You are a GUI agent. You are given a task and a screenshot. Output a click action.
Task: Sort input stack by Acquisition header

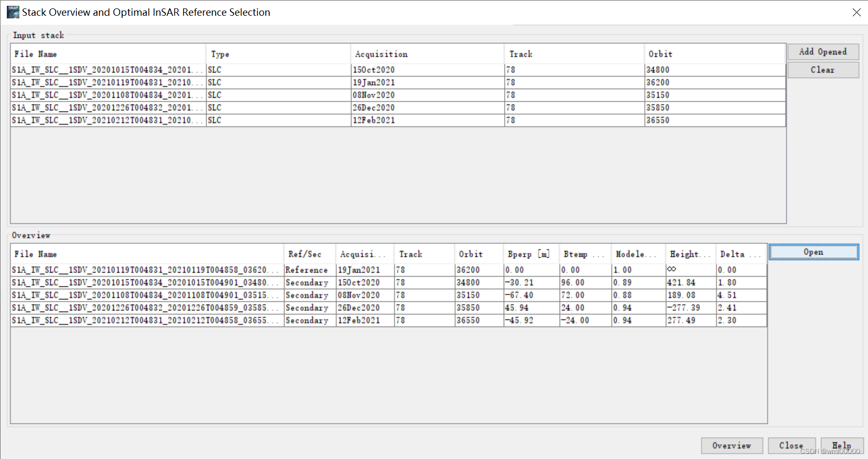click(427, 54)
